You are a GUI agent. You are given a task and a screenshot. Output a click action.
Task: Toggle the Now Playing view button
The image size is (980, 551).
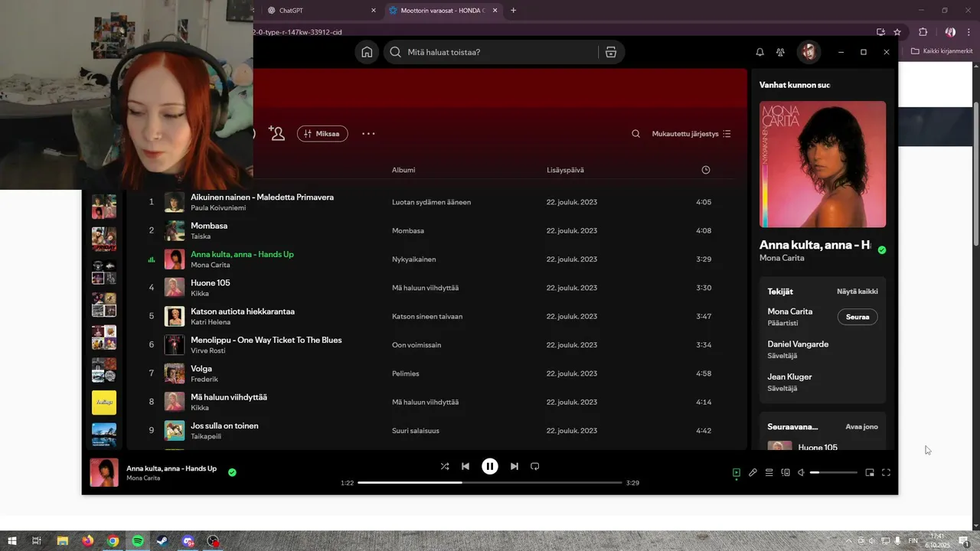(737, 473)
